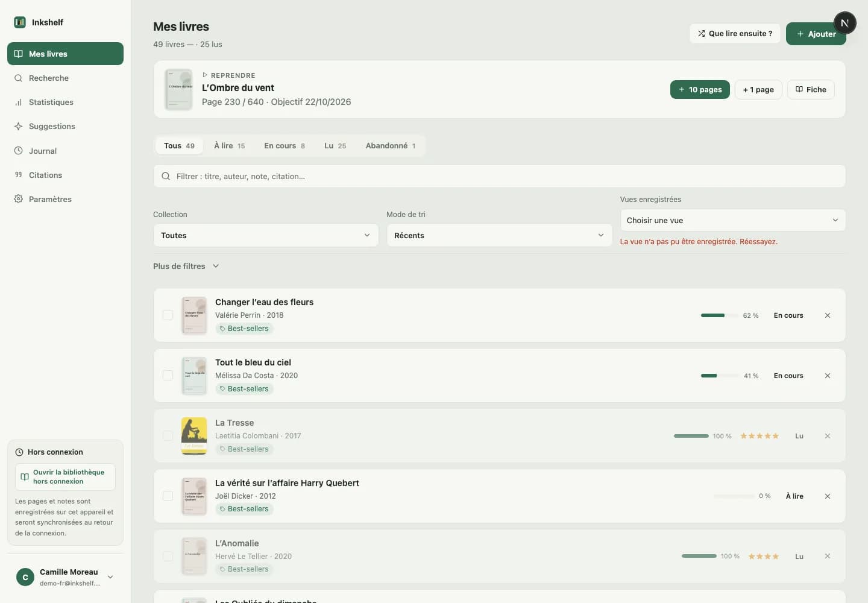The image size is (868, 603).
Task: Click the Journal clock icon
Action: pos(19,151)
